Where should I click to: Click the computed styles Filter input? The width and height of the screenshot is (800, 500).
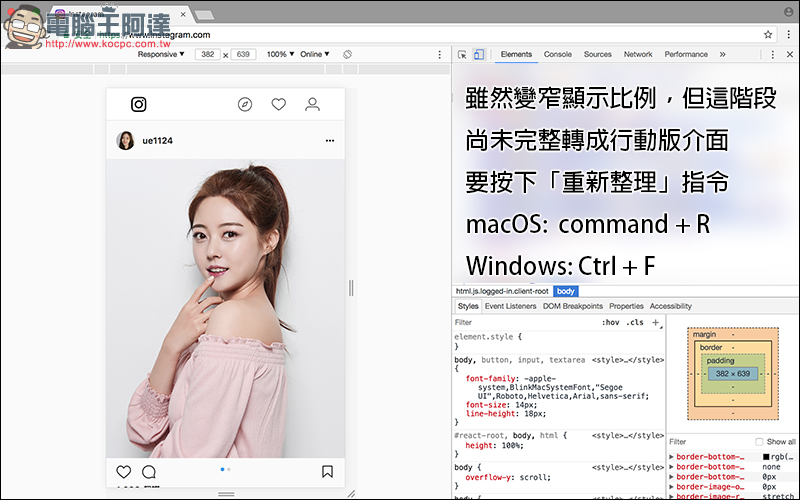(709, 442)
